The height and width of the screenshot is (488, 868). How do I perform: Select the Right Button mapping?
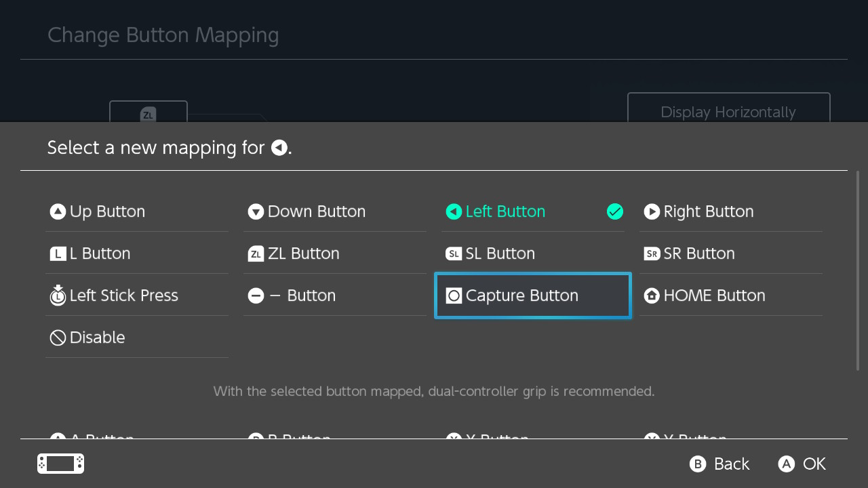tap(709, 211)
